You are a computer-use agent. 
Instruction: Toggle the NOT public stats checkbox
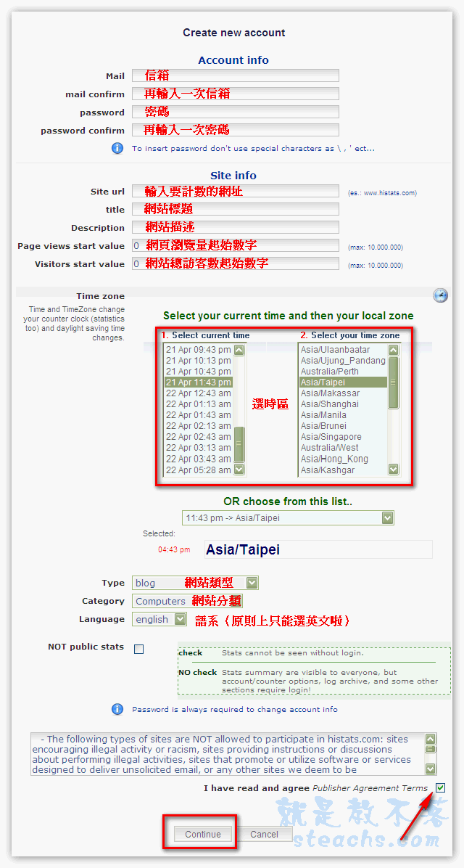pyautogui.click(x=138, y=650)
